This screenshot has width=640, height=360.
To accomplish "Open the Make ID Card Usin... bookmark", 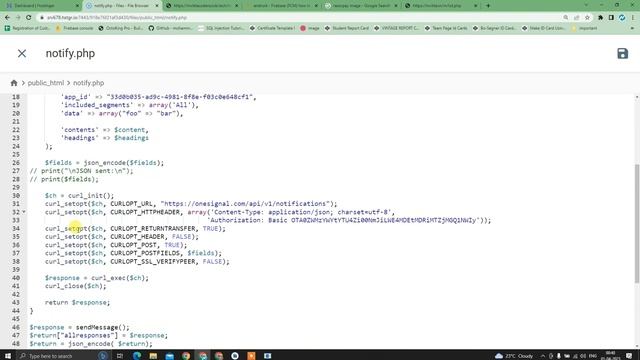I will (543, 28).
